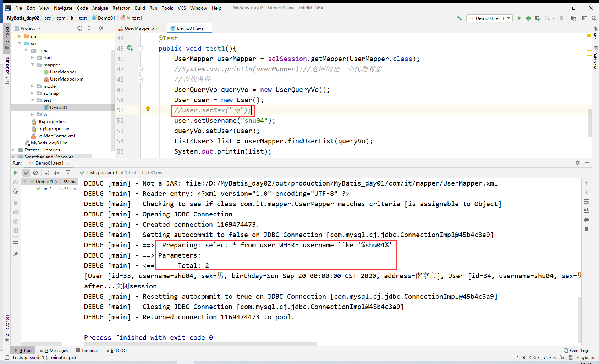Collapse the Demo01 test results node
This screenshot has height=364, width=599.
(x=25, y=182)
